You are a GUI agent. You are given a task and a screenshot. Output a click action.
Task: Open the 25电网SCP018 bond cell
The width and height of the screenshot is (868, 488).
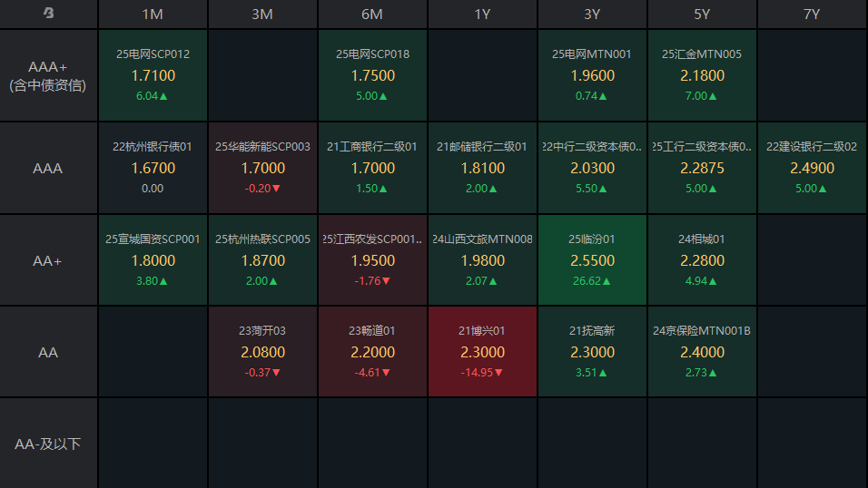tap(372, 75)
